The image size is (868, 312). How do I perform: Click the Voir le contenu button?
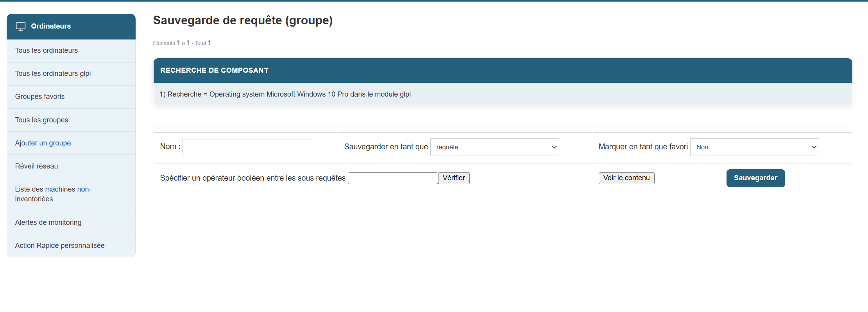626,178
